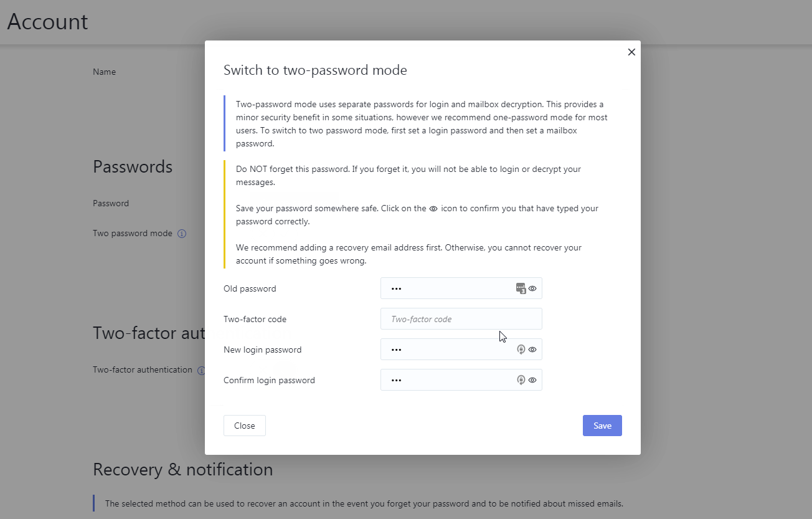Click the Old password input field
The image size is (812, 519).
tap(461, 288)
